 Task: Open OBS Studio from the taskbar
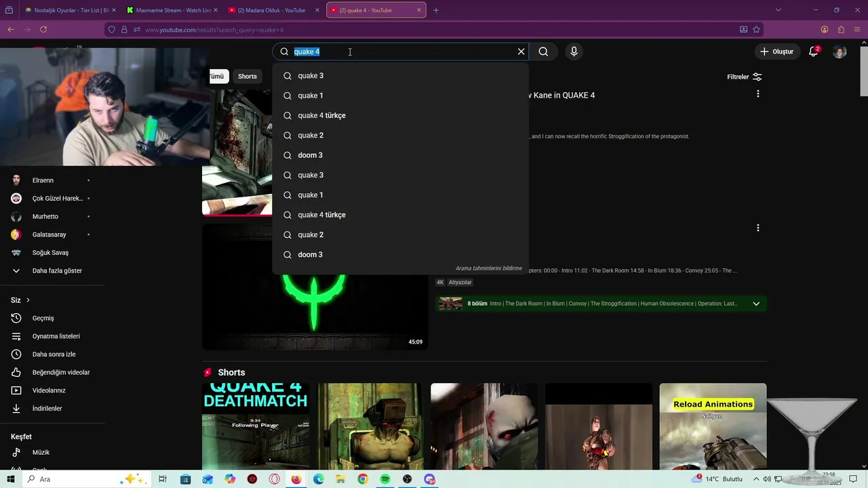pos(407,479)
